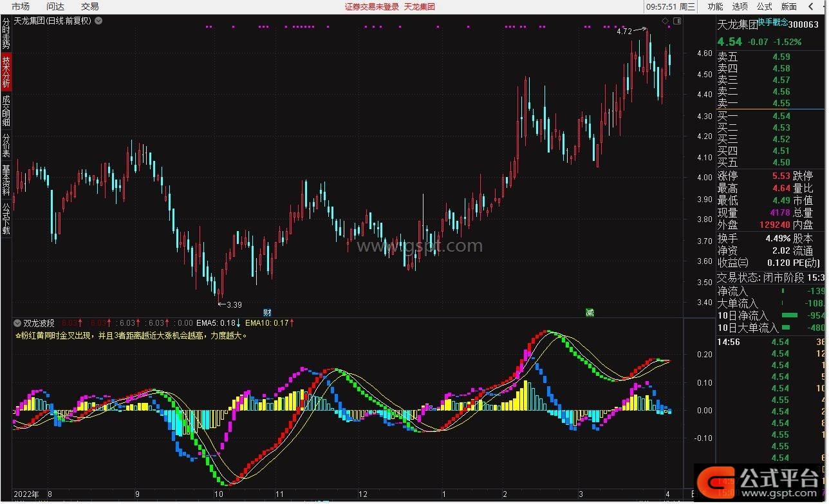Click 换手 value 4.49%
The height and width of the screenshot is (504, 829).
point(778,238)
